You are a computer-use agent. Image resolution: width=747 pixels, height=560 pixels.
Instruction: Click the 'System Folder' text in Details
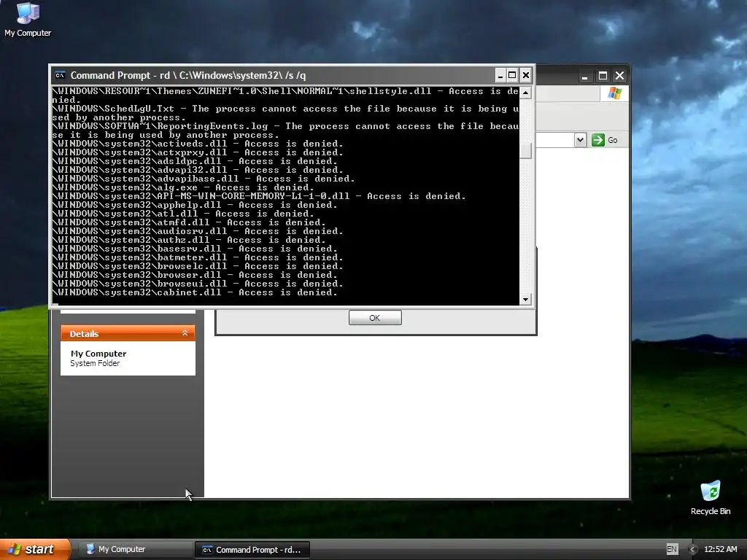pos(95,363)
